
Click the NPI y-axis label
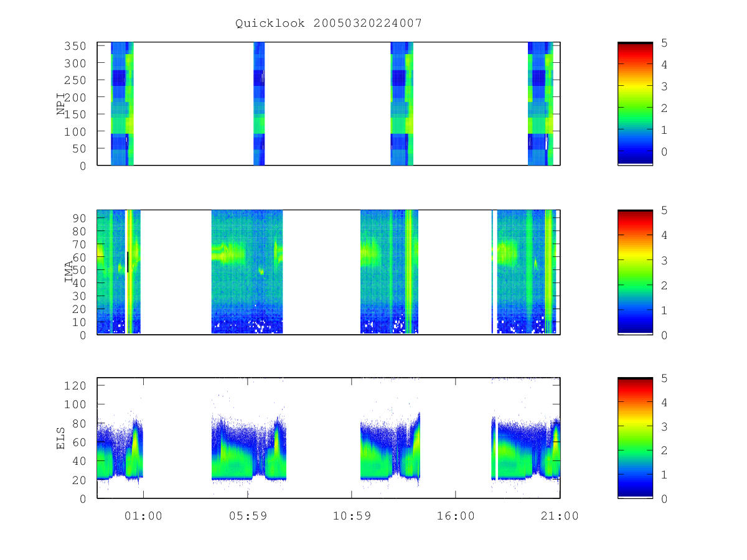61,104
